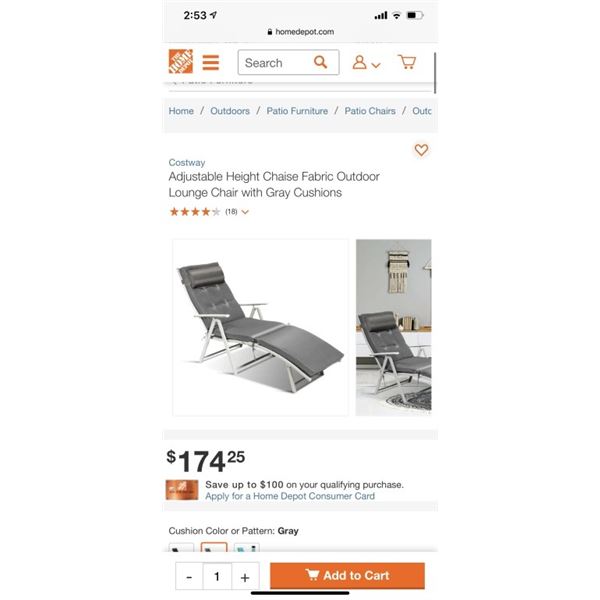Open the shopping cart icon
600x600 pixels.
coord(407,62)
